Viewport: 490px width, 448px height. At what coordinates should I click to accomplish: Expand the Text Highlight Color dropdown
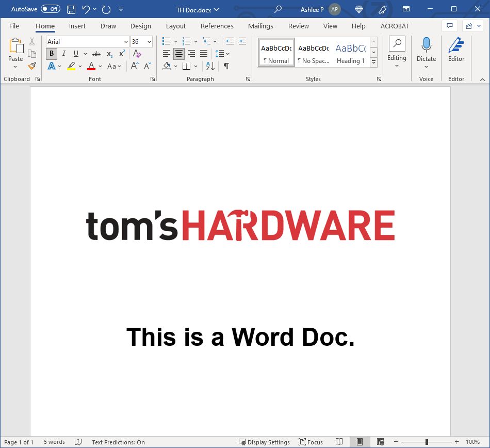(80, 66)
